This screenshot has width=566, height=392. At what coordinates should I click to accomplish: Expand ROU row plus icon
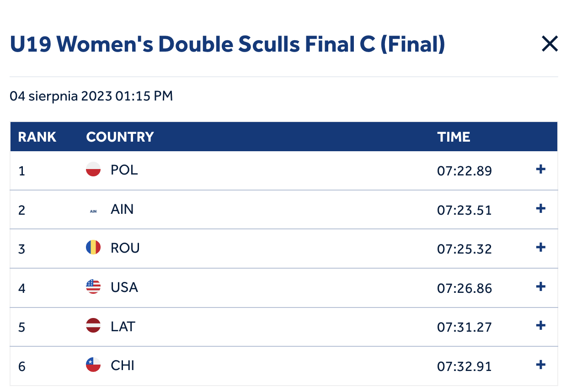pos(541,248)
